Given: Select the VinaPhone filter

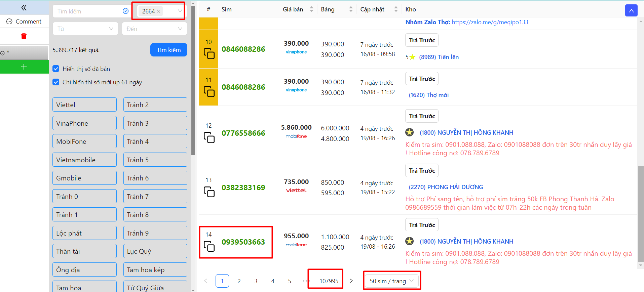Looking at the screenshot, I should point(84,123).
